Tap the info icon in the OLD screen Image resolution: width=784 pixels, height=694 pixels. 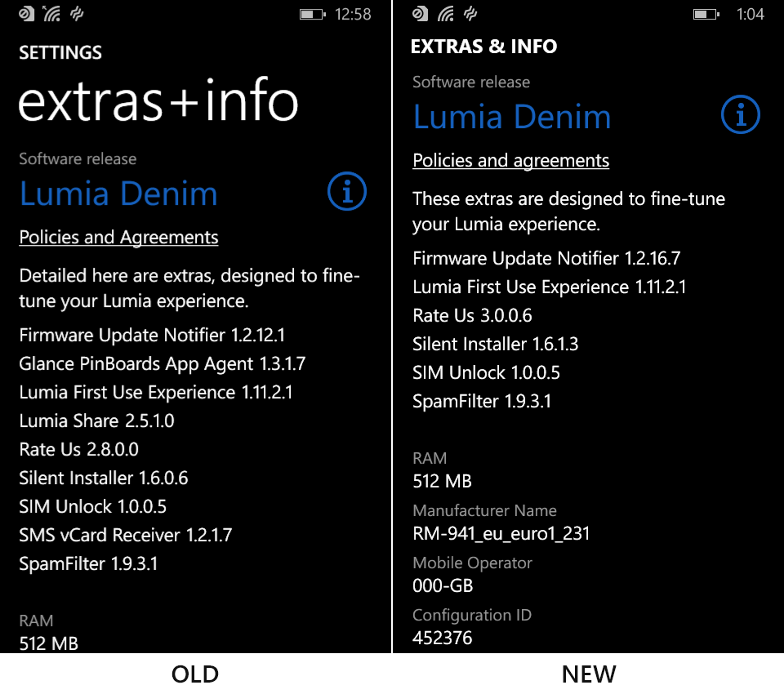coord(347,191)
